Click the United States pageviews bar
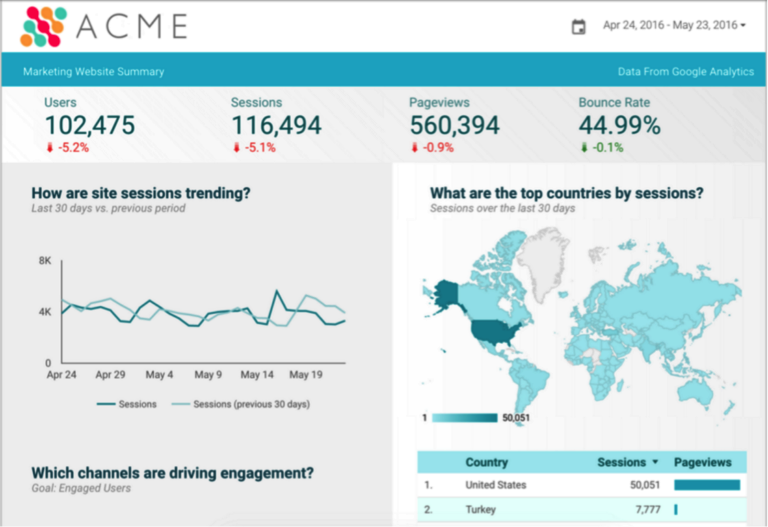768x527 pixels. [x=707, y=485]
